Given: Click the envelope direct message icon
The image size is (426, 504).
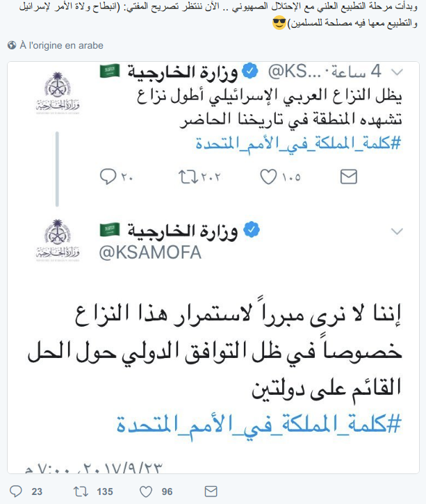Looking at the screenshot, I should [348, 177].
